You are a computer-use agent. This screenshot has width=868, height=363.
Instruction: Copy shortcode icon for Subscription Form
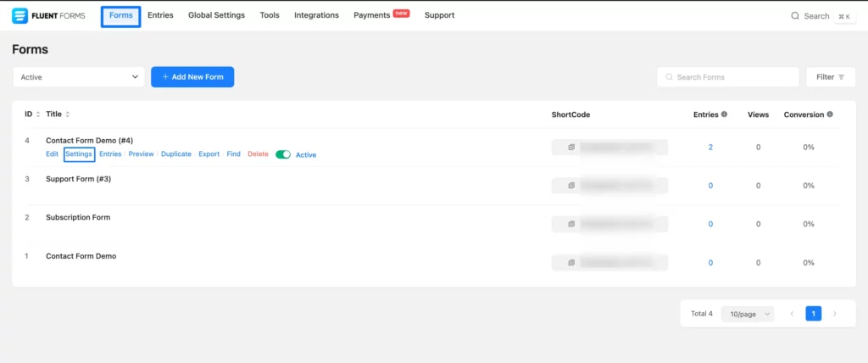[572, 224]
